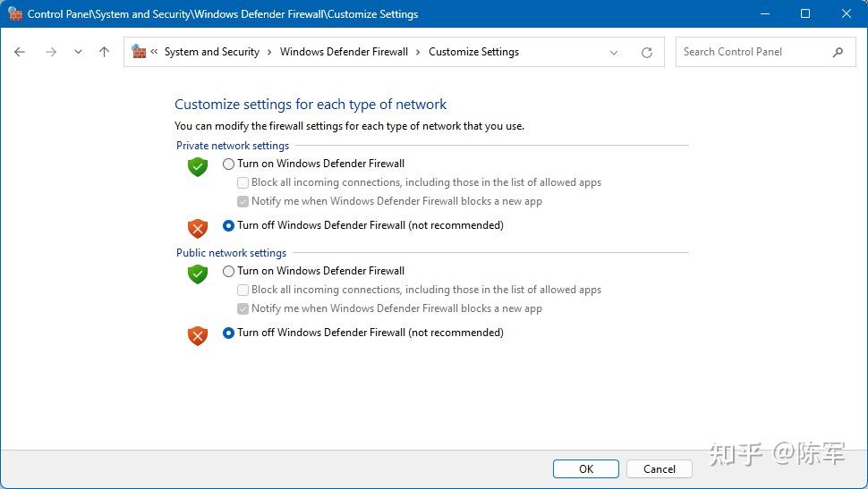Click the firewall icon in address bar
The image size is (868, 489).
(139, 52)
